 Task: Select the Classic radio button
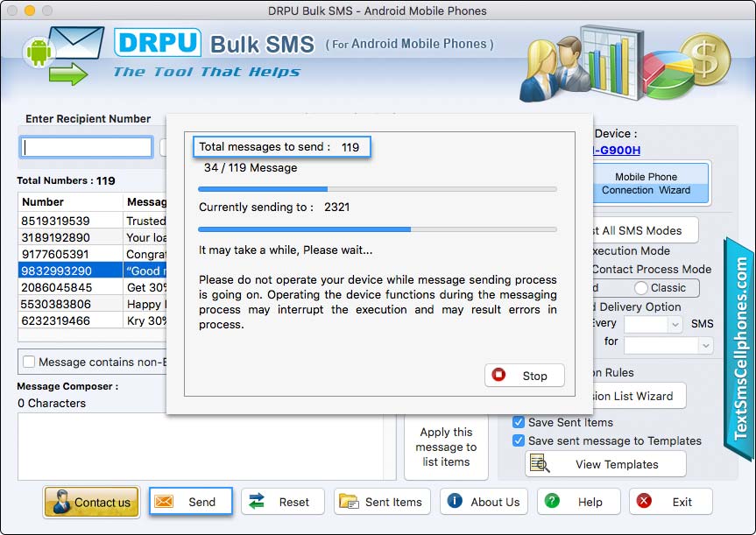tap(641, 287)
